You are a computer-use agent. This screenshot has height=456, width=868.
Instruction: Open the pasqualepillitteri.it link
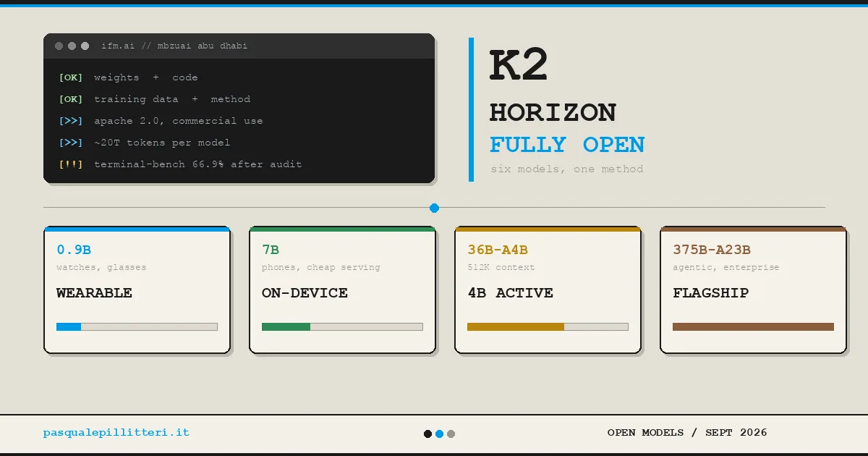116,433
